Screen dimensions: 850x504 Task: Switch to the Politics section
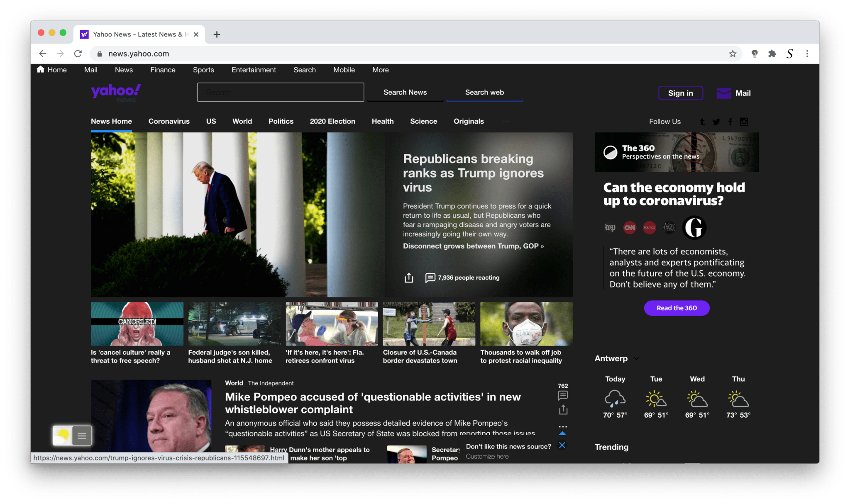pyautogui.click(x=281, y=121)
